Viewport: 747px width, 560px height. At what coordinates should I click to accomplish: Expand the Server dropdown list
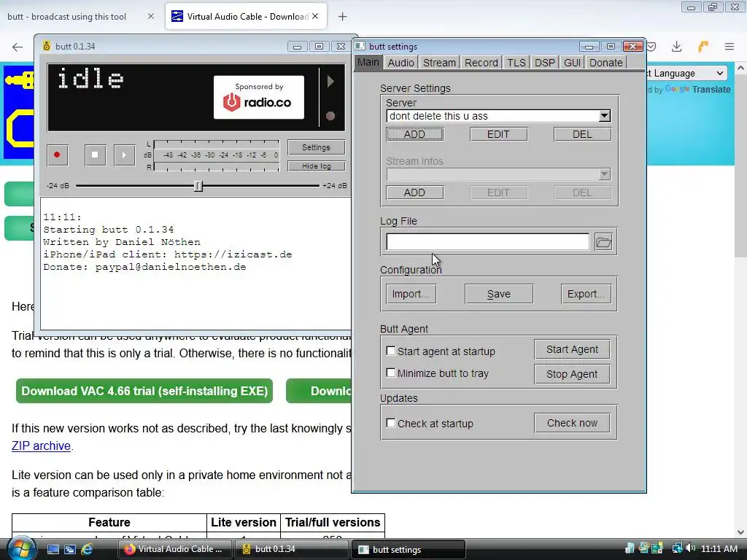coord(604,116)
